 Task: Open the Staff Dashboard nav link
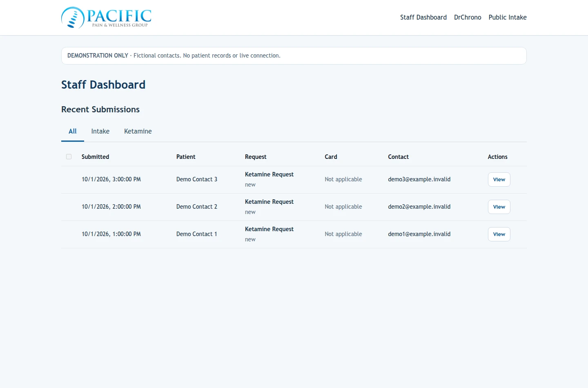(423, 17)
